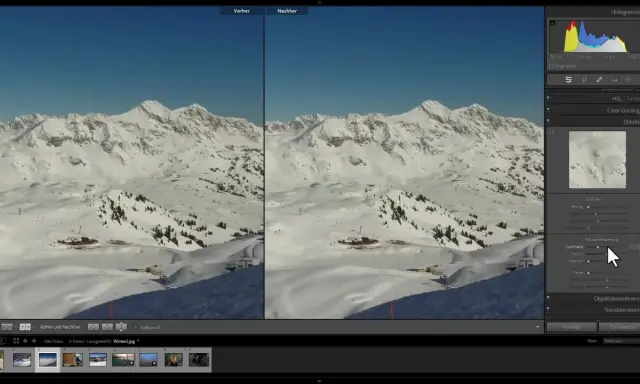Select the lake sunset filmstrip thumbnail

click(x=123, y=360)
